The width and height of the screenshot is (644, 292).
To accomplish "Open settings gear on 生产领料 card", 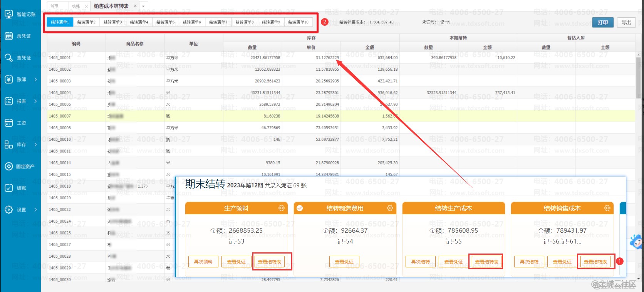I will pyautogui.click(x=282, y=208).
